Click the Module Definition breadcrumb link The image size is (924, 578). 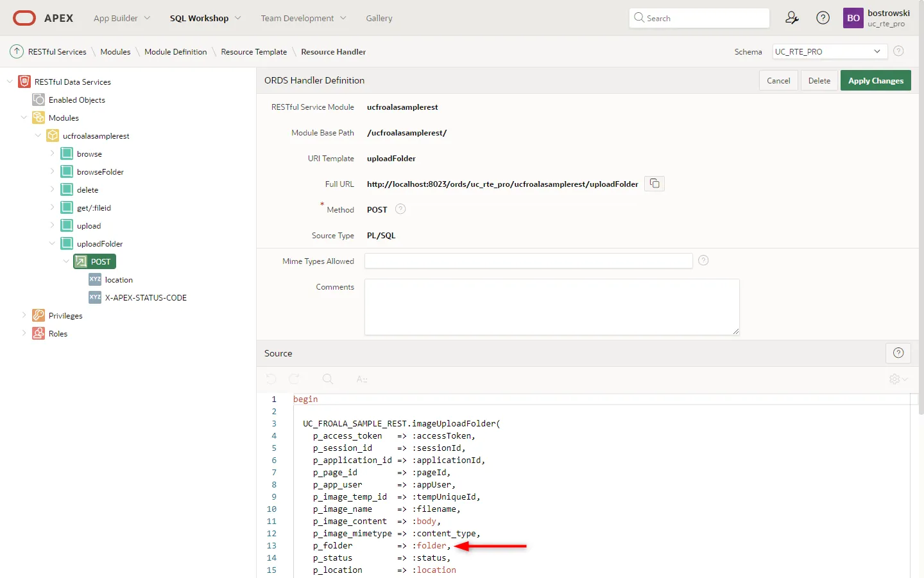175,51
